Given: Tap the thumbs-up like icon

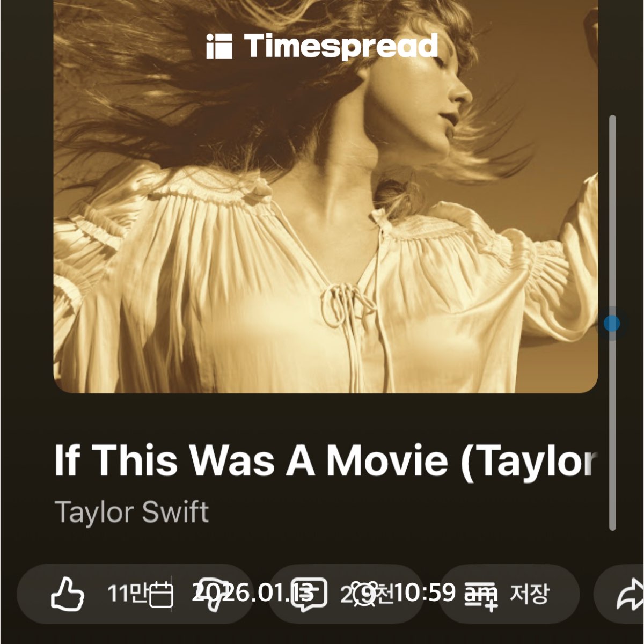Looking at the screenshot, I should (67, 594).
